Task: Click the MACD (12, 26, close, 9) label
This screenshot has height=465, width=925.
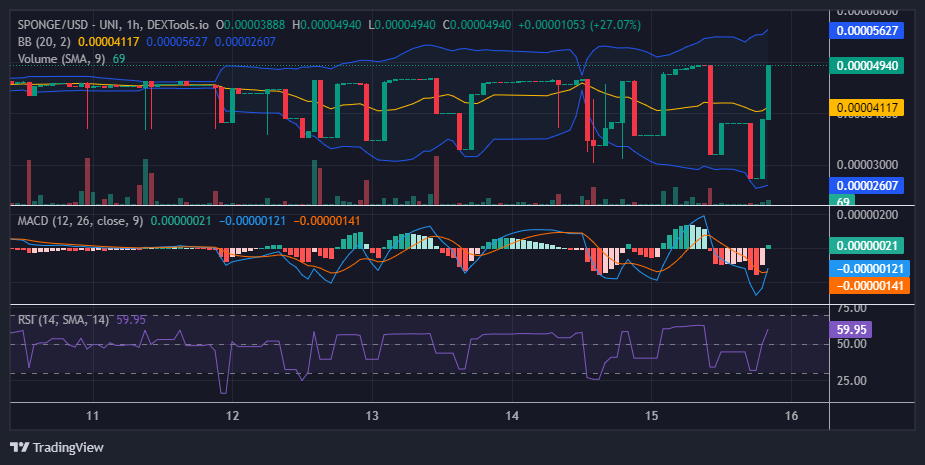Action: pyautogui.click(x=80, y=221)
